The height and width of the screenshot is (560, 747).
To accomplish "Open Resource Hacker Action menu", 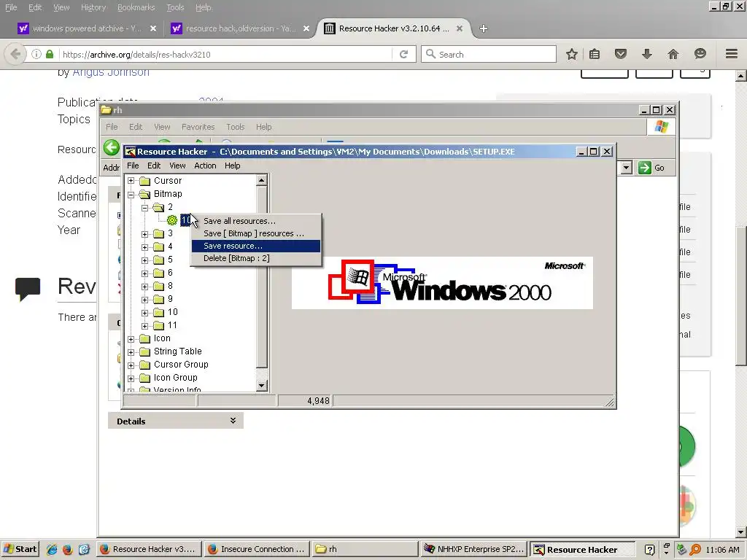I will pos(205,166).
